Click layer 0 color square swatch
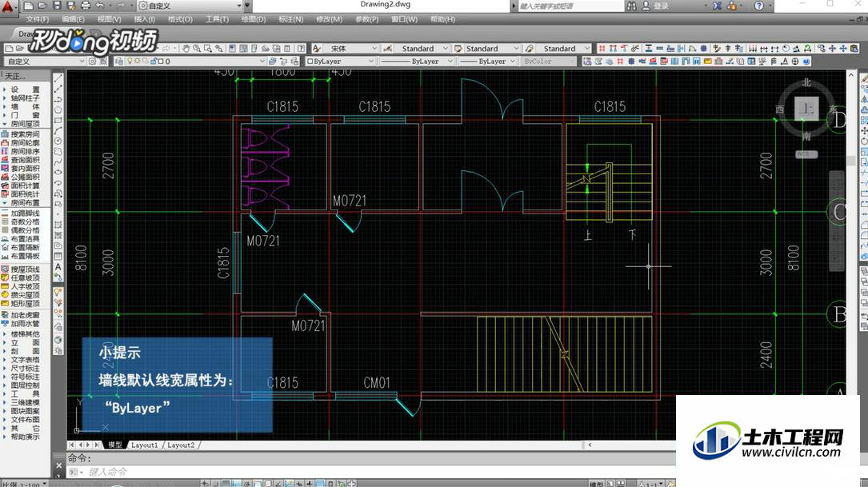The height and width of the screenshot is (487, 868). [161, 62]
